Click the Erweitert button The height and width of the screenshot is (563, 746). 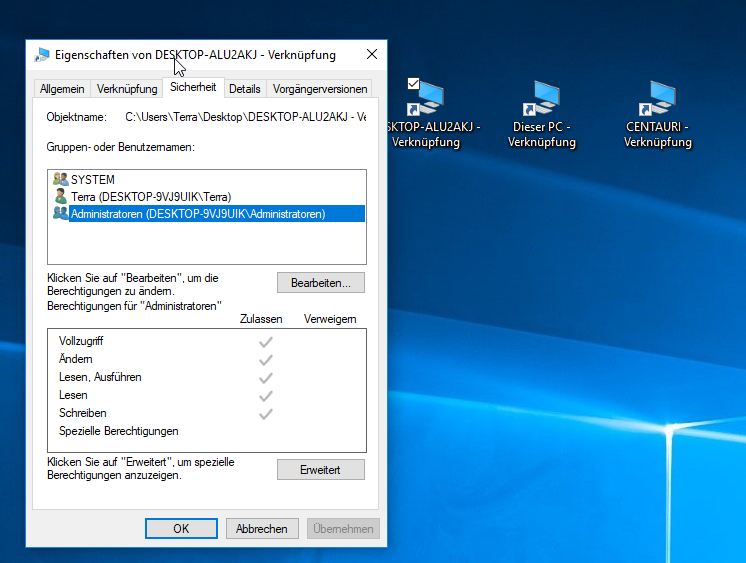(x=321, y=470)
